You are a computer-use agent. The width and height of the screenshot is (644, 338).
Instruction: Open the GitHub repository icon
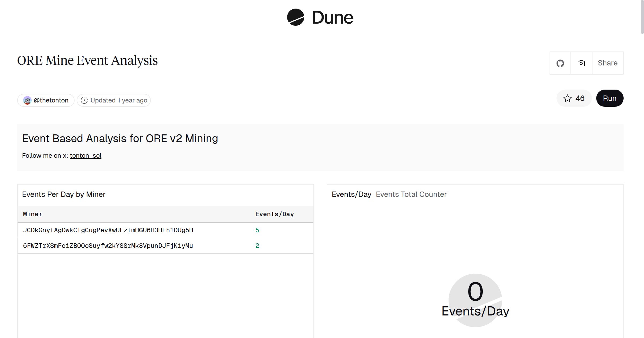click(x=560, y=63)
